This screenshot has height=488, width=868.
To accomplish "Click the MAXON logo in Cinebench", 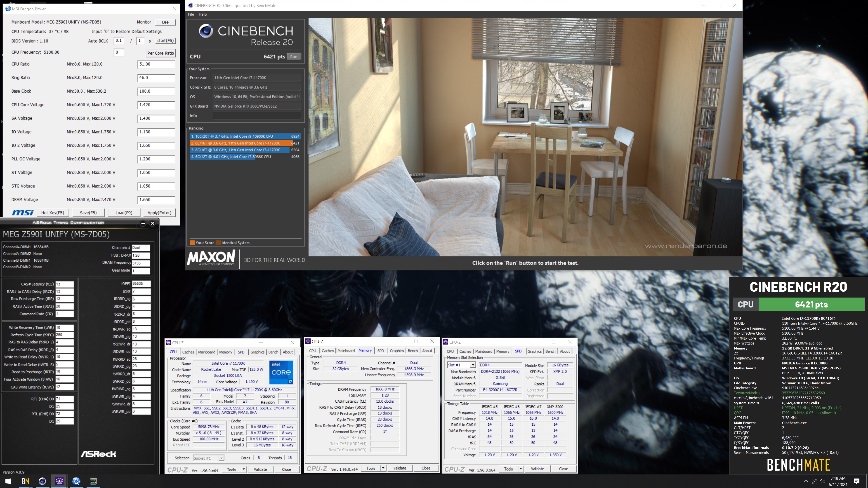I will click(211, 258).
